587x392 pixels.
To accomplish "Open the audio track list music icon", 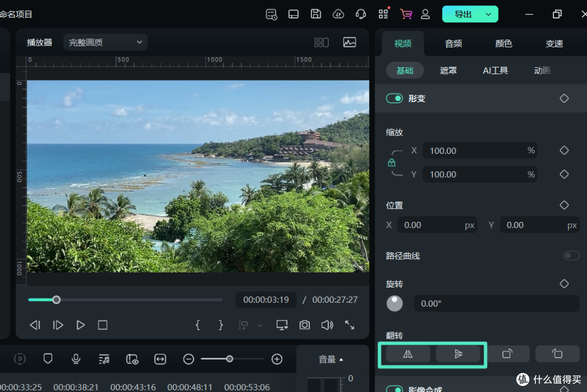I will click(104, 359).
